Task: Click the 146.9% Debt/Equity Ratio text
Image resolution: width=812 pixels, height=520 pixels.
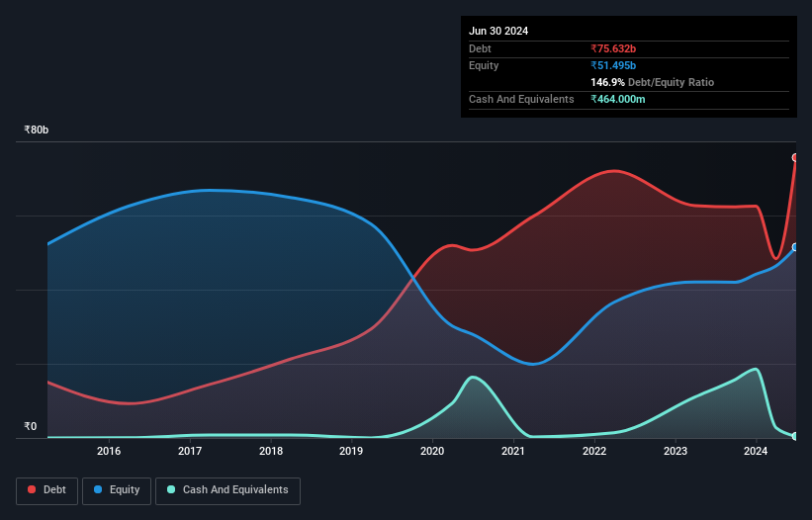Action: pyautogui.click(x=652, y=82)
